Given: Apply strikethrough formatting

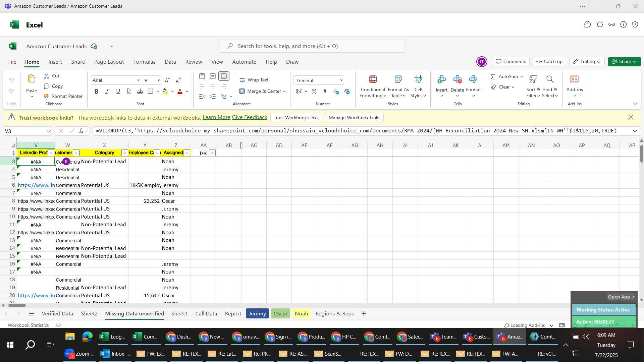Looking at the screenshot, I should 140,91.
